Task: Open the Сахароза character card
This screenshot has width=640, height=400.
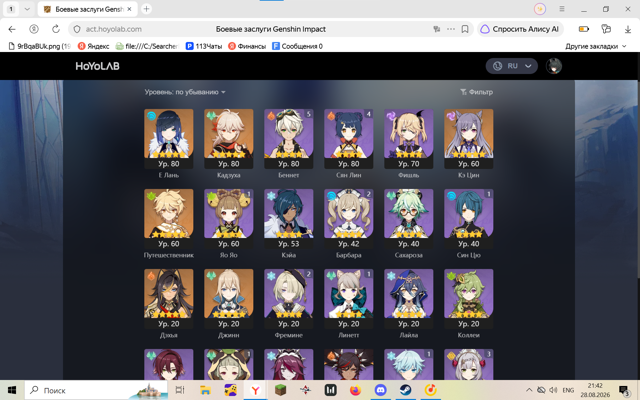Action: 409,219
